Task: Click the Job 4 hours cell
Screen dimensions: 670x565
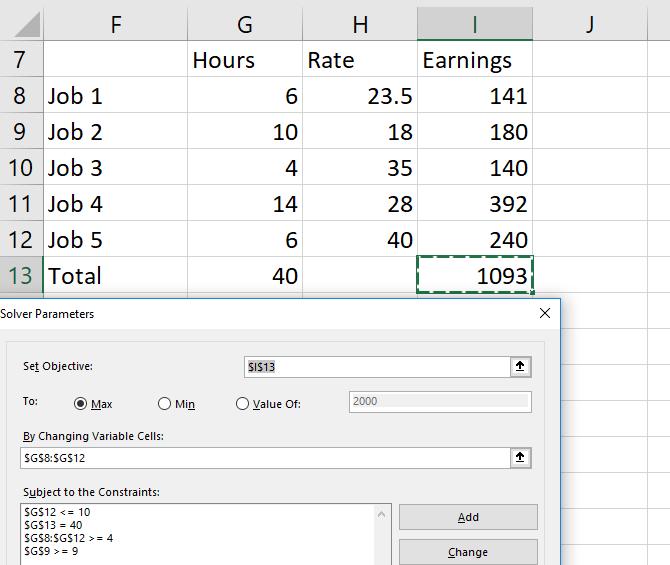Action: (243, 203)
